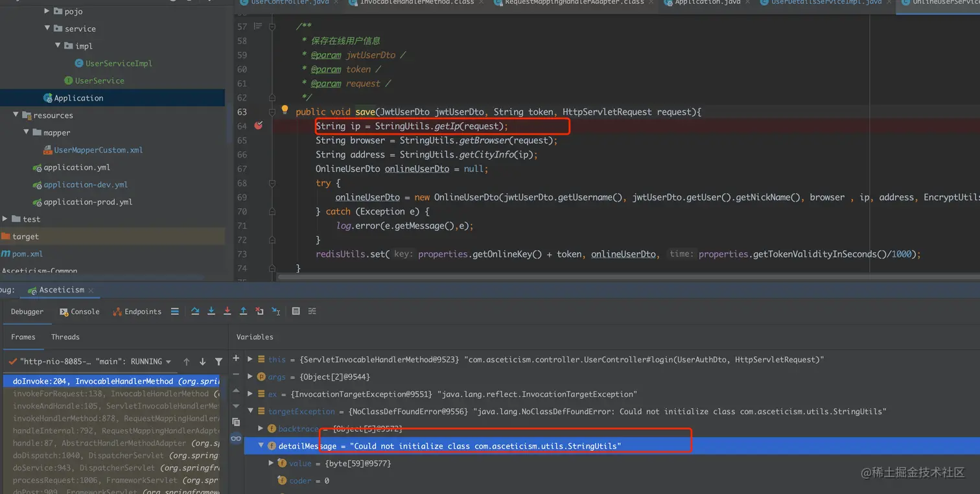Click getCityInfo call on line 66
The width and height of the screenshot is (980, 494).
coord(485,154)
